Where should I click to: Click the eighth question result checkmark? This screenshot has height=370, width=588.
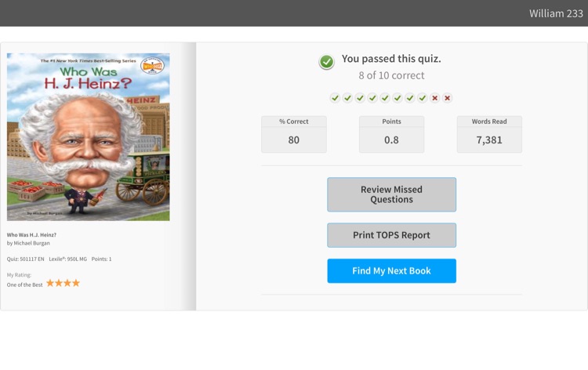423,98
